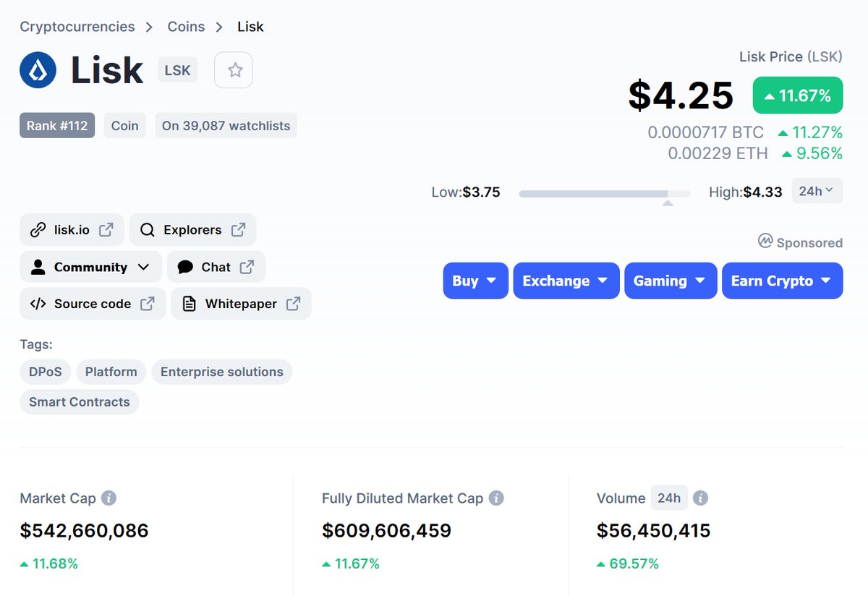Open the Buy dropdown
This screenshot has width=868, height=596.
(475, 281)
